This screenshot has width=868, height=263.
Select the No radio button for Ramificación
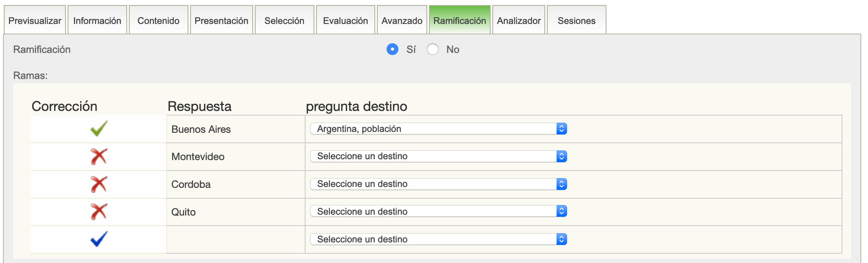tap(432, 50)
